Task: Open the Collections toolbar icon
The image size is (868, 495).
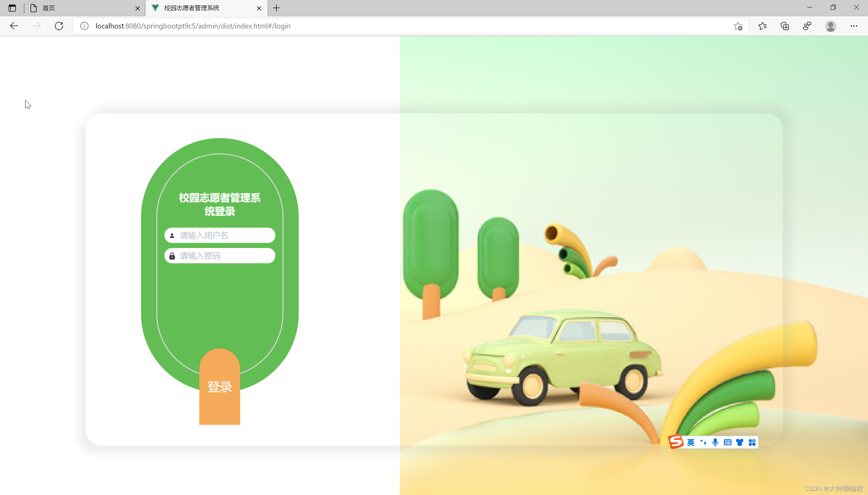Action: (x=785, y=26)
